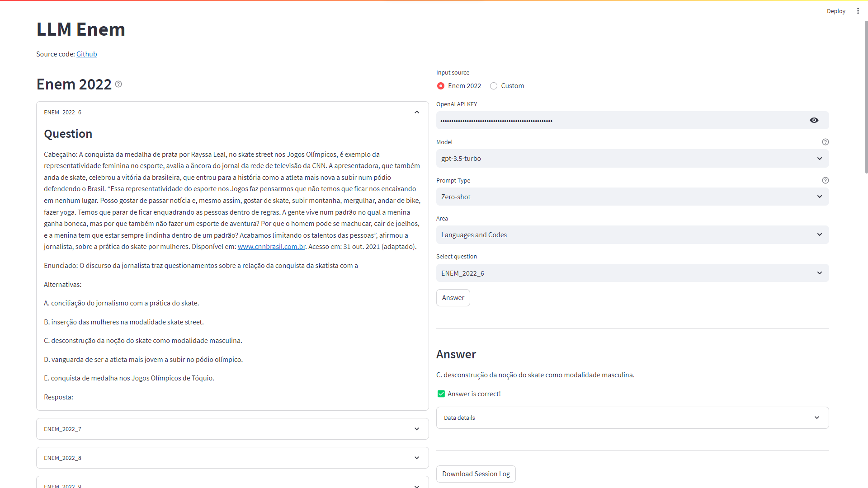Screen dimensions: 868x488
Task: Expand the Data details panel
Action: coord(632,418)
